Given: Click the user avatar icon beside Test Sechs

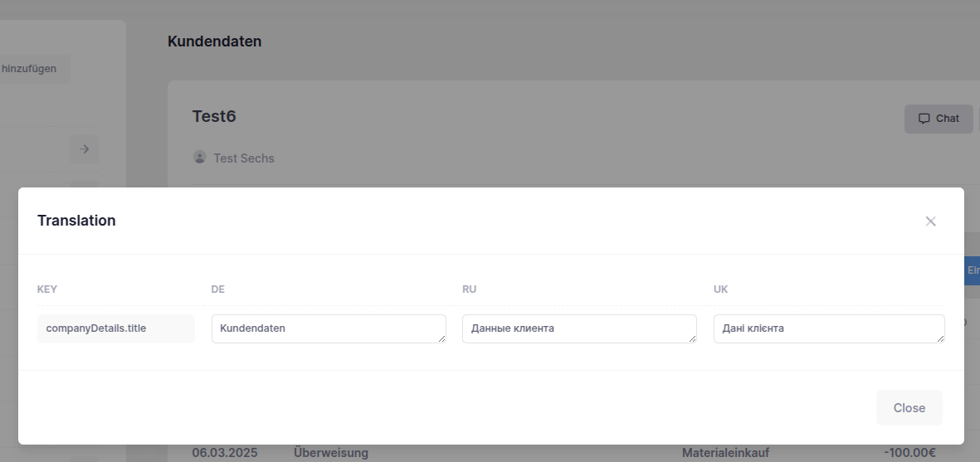Looking at the screenshot, I should [199, 157].
